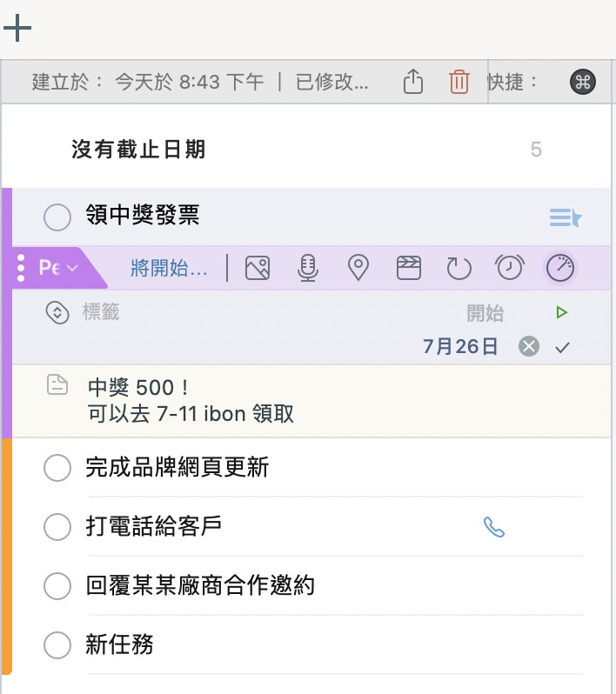The width and height of the screenshot is (616, 694).
Task: Mark 領中獎發票 as complete
Action: coord(57,217)
